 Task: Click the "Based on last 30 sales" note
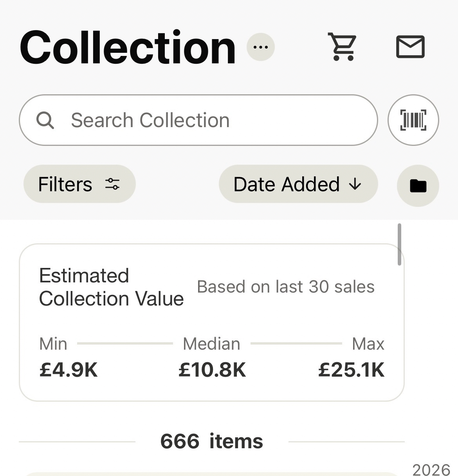(x=286, y=287)
